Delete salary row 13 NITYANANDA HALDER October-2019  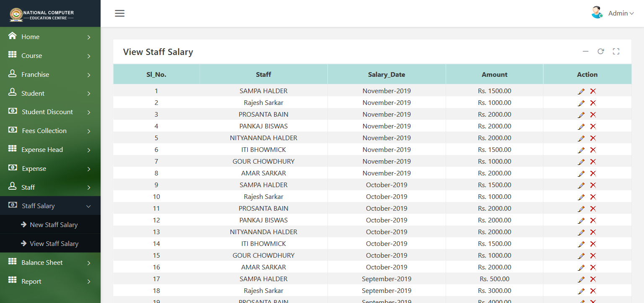coord(593,232)
